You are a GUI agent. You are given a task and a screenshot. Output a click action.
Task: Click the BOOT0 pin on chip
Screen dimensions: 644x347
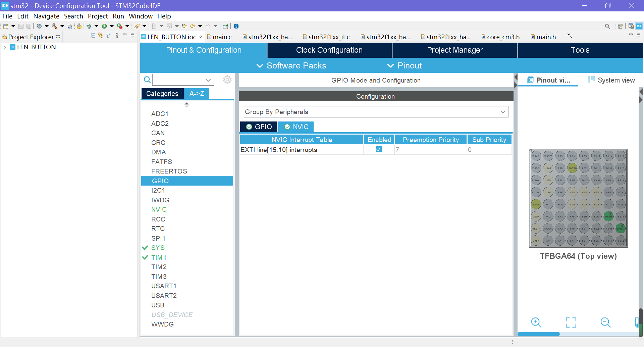click(572, 168)
